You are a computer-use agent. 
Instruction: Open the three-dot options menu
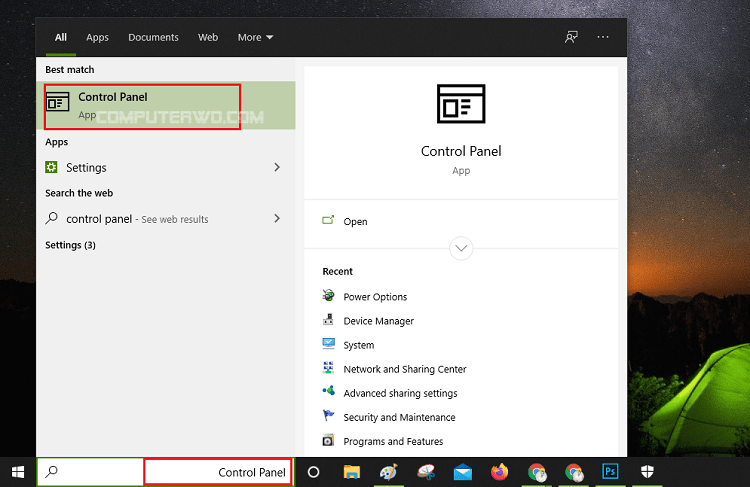pyautogui.click(x=603, y=37)
